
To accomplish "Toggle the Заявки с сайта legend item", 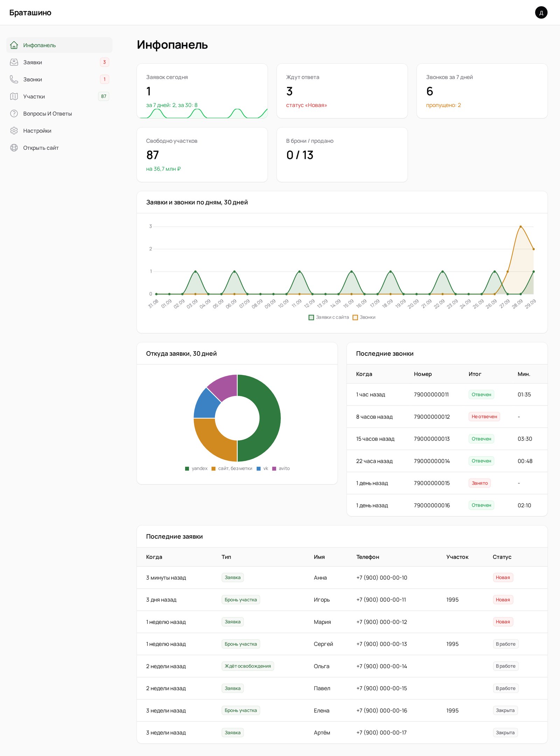I will tap(329, 317).
